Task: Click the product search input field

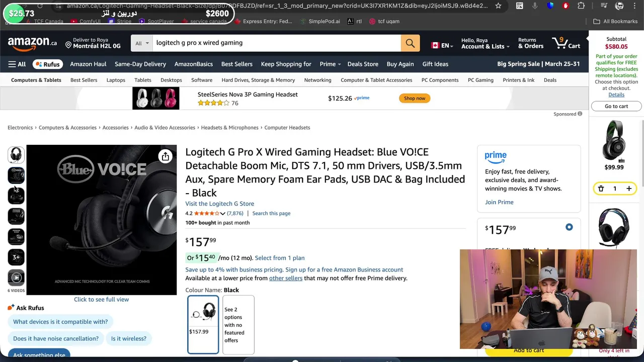Action: [277, 43]
